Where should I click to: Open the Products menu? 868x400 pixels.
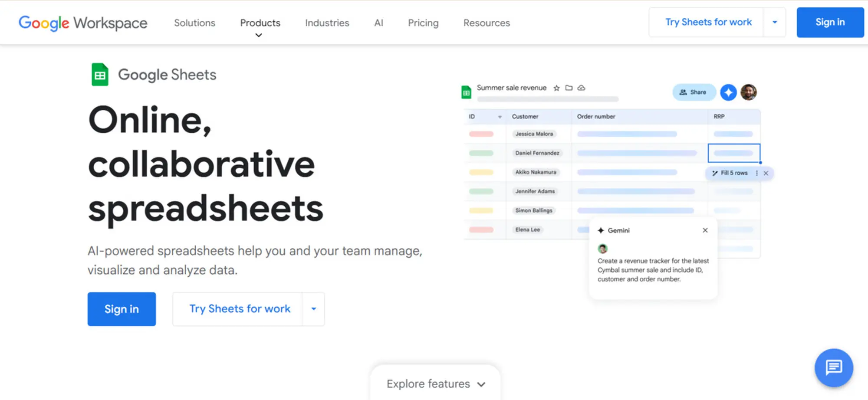260,23
